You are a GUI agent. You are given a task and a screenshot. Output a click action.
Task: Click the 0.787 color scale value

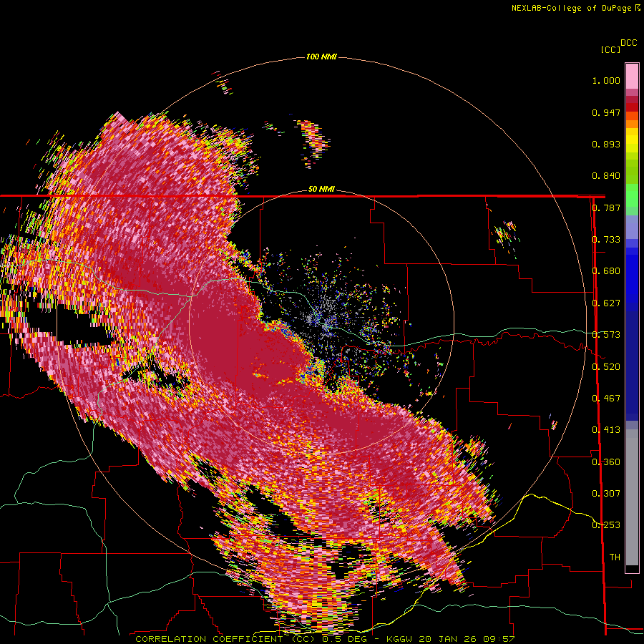(606, 208)
